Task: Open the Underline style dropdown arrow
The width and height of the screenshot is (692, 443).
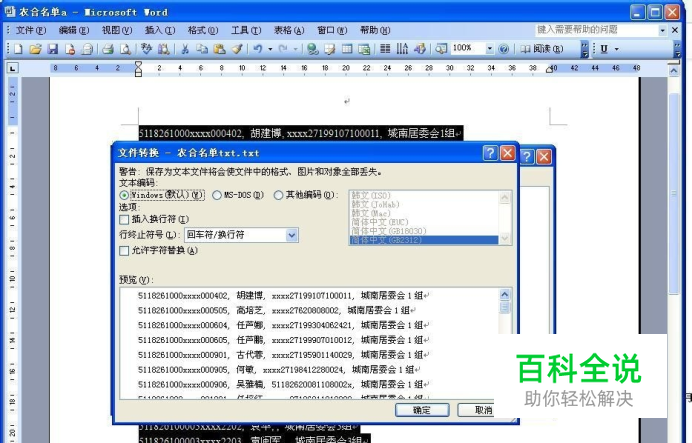Action: (x=617, y=49)
